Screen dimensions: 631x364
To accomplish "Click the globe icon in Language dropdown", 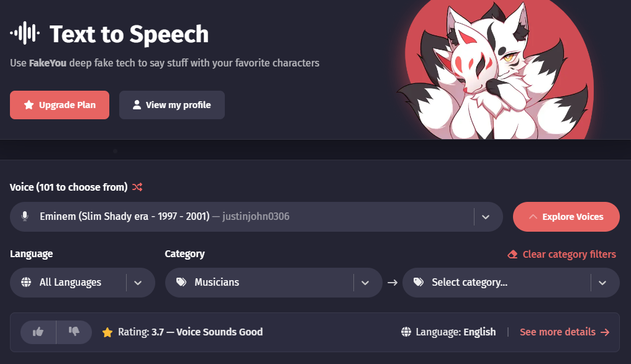I will pyautogui.click(x=26, y=282).
